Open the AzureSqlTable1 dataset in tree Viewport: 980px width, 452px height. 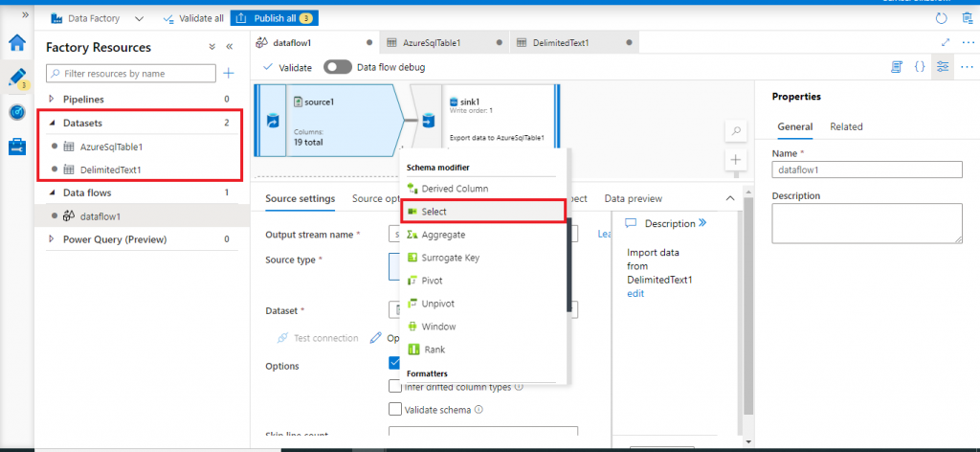point(111,147)
